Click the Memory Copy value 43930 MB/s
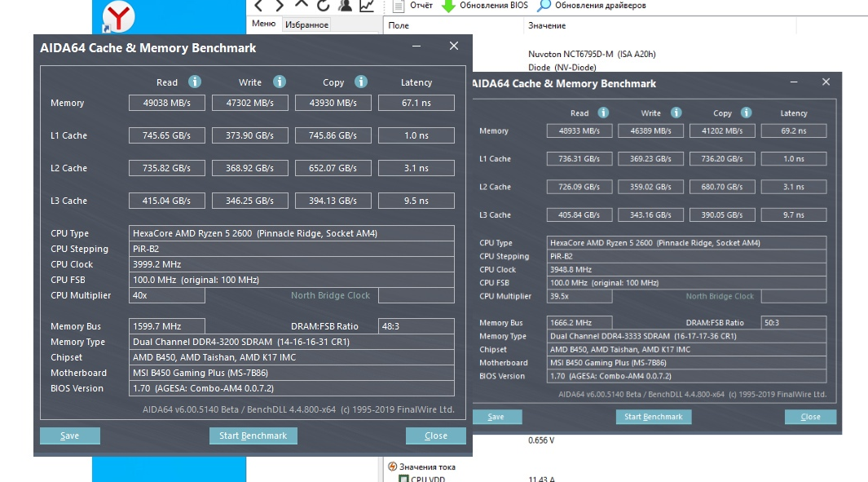Image resolution: width=868 pixels, height=482 pixels. point(333,103)
